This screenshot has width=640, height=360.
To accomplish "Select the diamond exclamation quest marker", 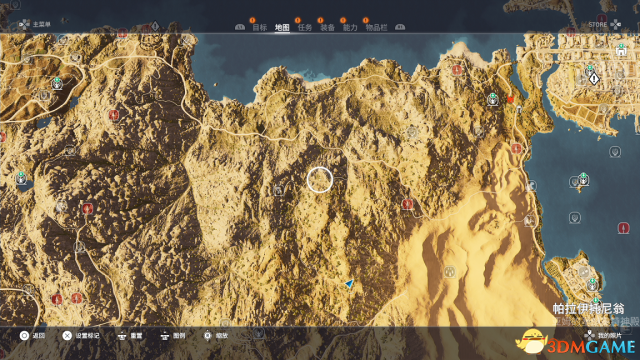I will tap(594, 78).
